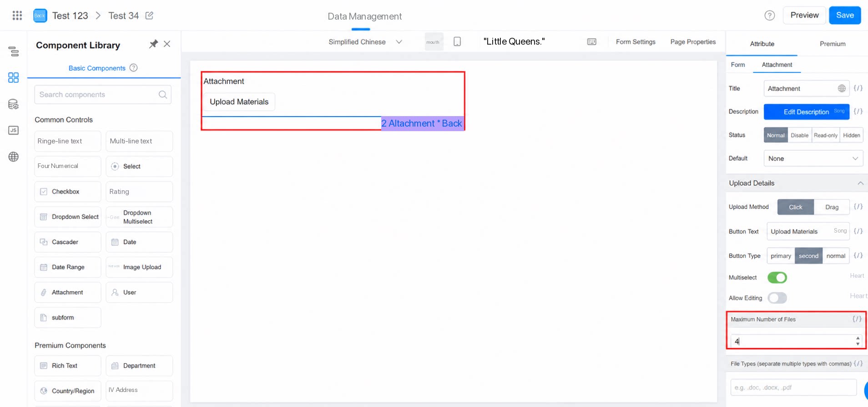Pin the Component Library panel

click(153, 44)
